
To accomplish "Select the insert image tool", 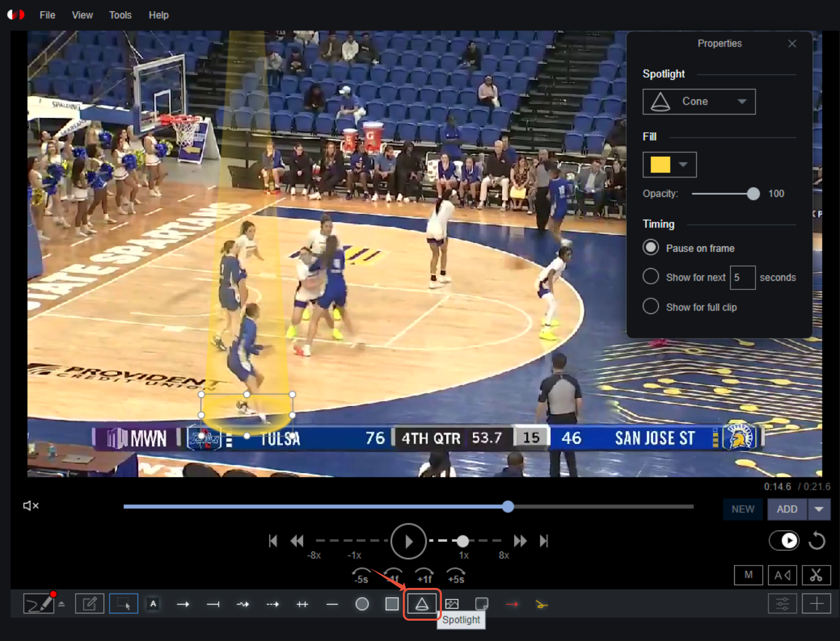I will tap(452, 604).
